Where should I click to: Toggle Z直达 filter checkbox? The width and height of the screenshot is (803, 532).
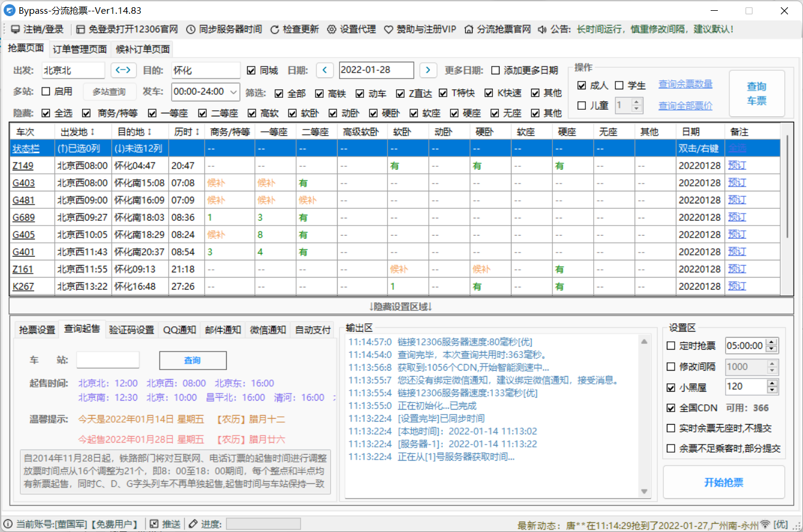(x=400, y=94)
